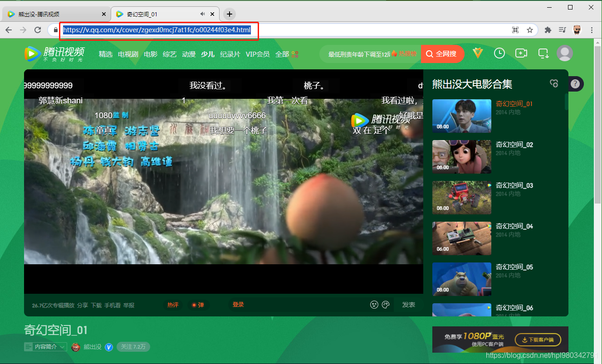Open the 全部 categories menu
Image resolution: width=602 pixels, height=364 pixels.
coord(287,54)
